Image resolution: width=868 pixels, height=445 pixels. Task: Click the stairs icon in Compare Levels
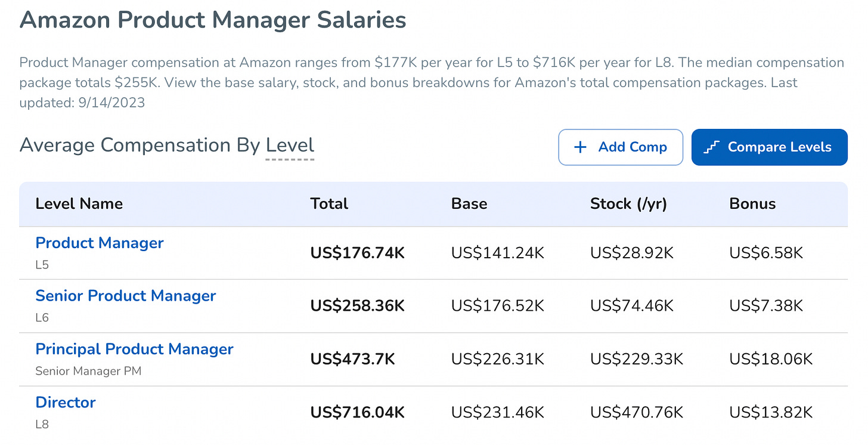tap(712, 147)
